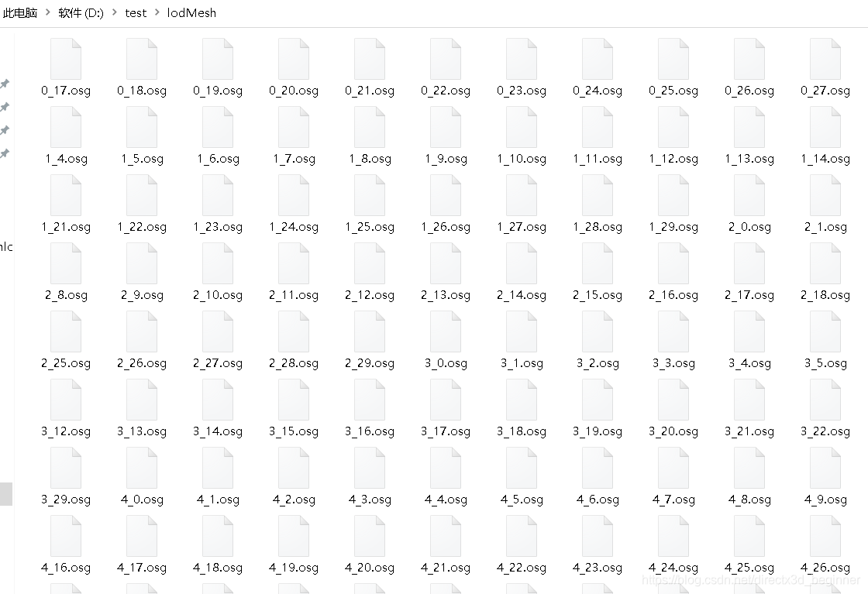The image size is (868, 594).
Task: Expand the chevron after 此电脑 in path
Action: point(47,12)
